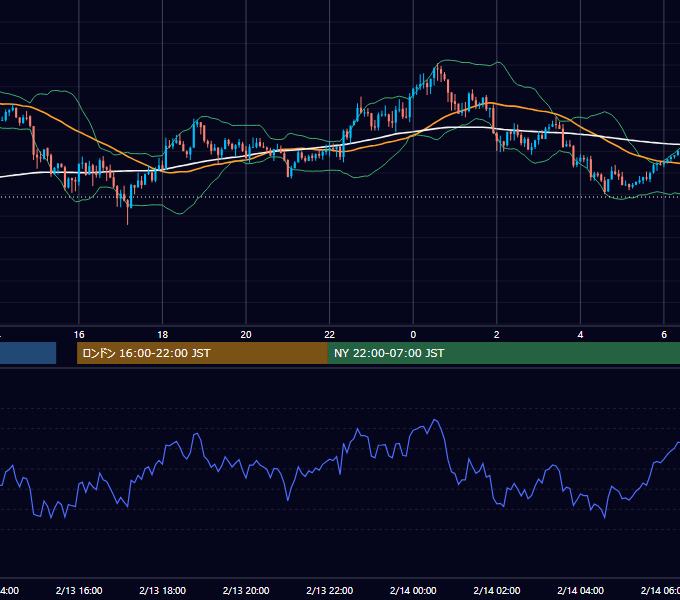Click the 0 hour label on the price chart axis
The height and width of the screenshot is (600, 680).
[x=413, y=335]
